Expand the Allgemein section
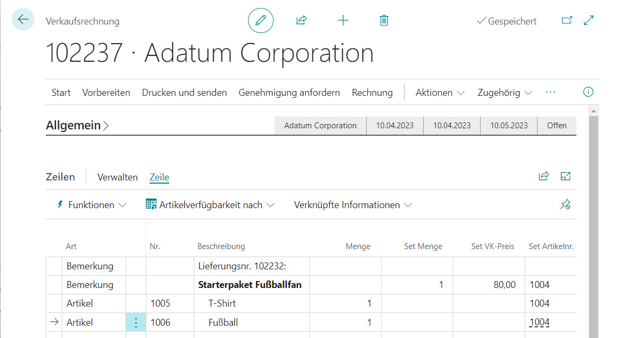This screenshot has width=644, height=338. pyautogui.click(x=78, y=126)
